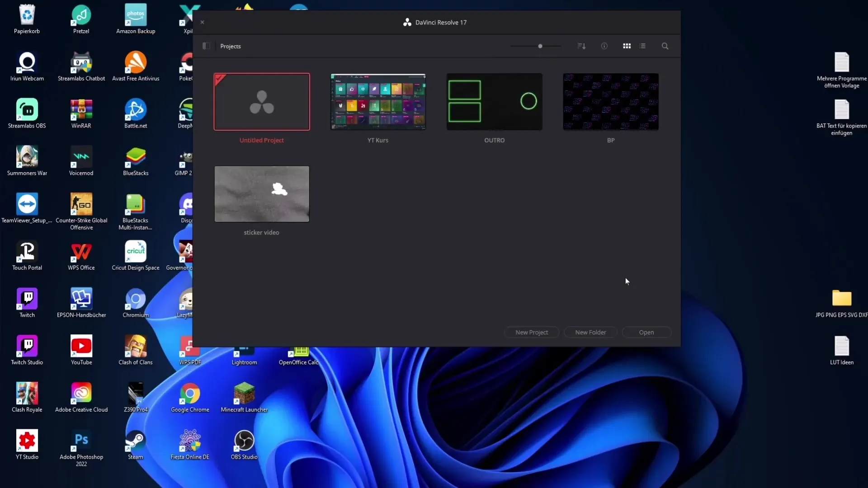This screenshot has width=868, height=488.
Task: Select the Clash of Clans icon
Action: 136,351
